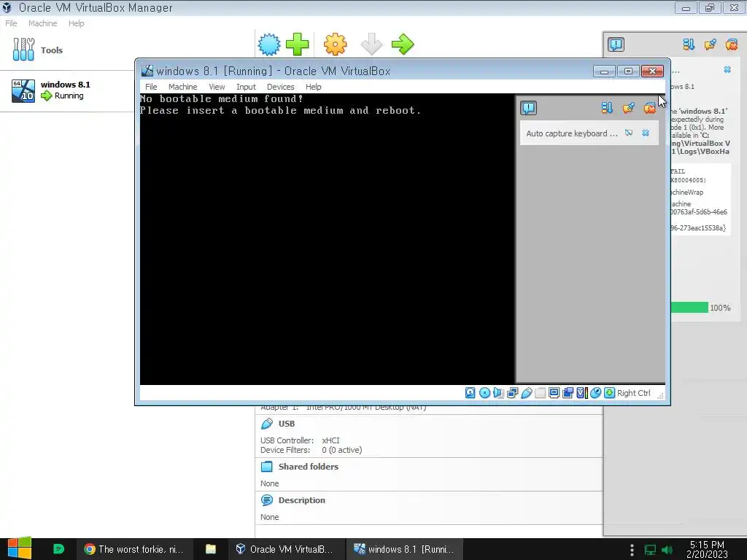The width and height of the screenshot is (747, 560).
Task: Click optical disk icon in VM status bar
Action: pos(484,393)
